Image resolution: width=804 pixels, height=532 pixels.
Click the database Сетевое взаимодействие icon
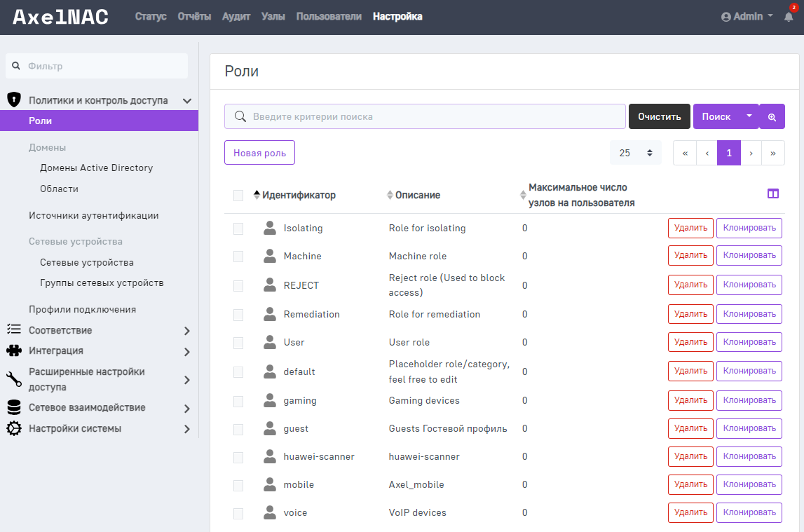(x=14, y=407)
